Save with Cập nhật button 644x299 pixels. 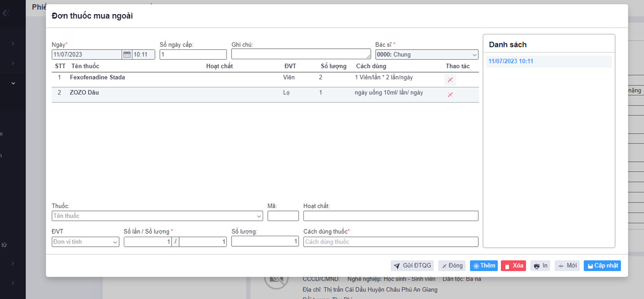[x=602, y=266]
